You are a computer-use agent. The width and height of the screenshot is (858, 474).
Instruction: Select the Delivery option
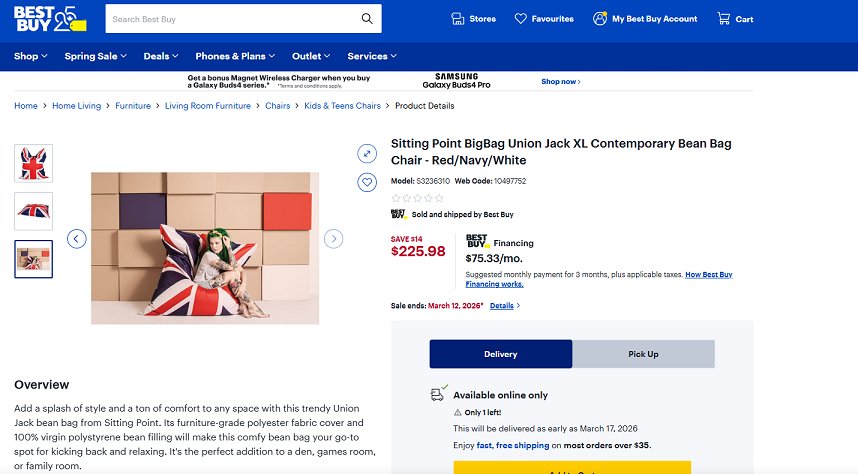tap(500, 354)
